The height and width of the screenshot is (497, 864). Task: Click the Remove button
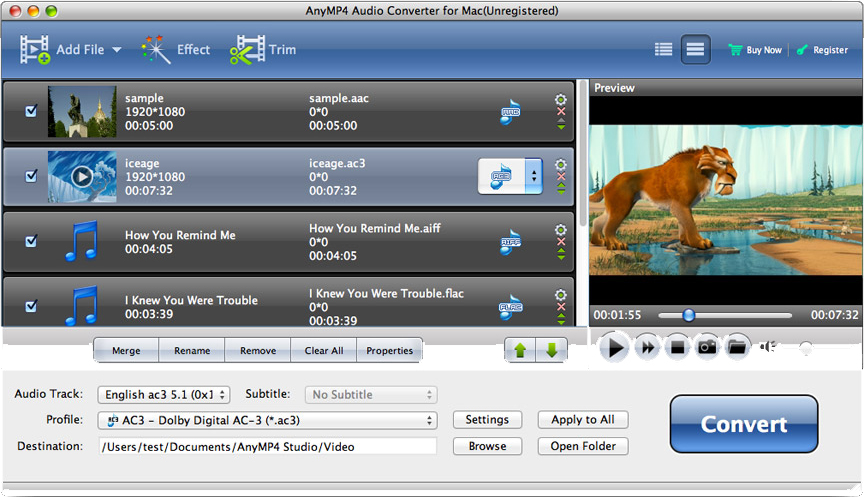258,350
